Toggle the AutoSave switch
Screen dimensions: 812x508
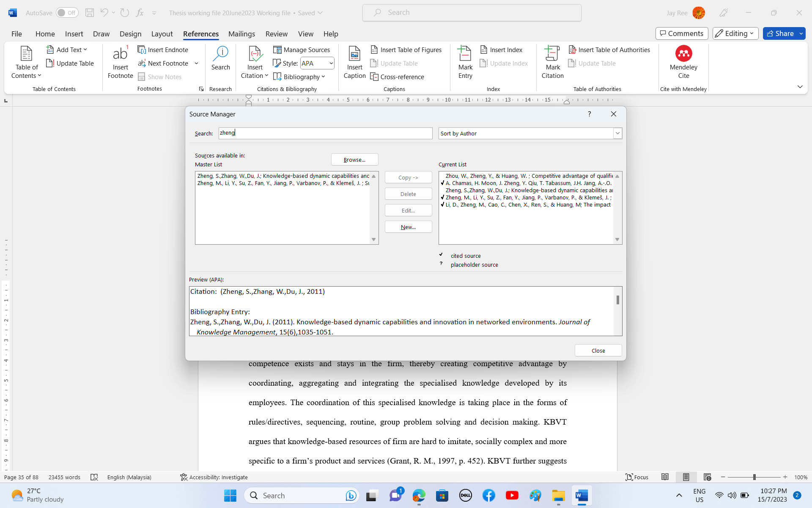point(67,13)
